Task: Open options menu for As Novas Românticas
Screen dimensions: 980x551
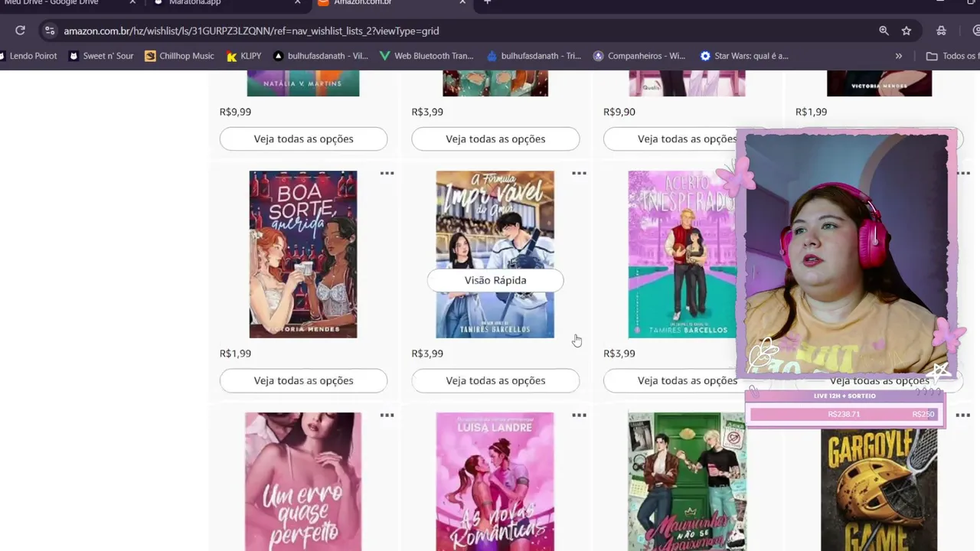Action: click(580, 416)
